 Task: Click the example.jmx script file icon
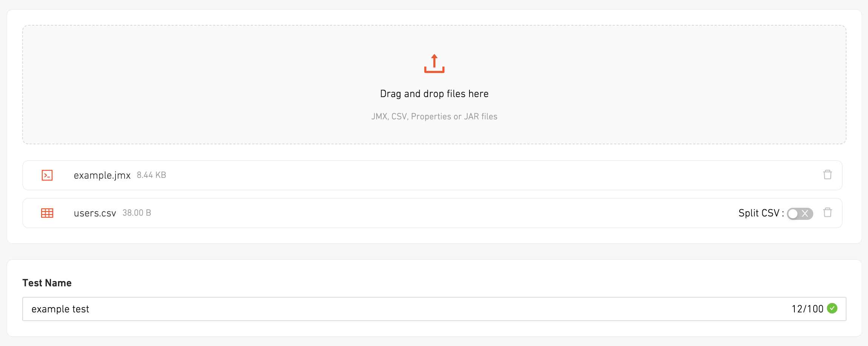tap(47, 175)
